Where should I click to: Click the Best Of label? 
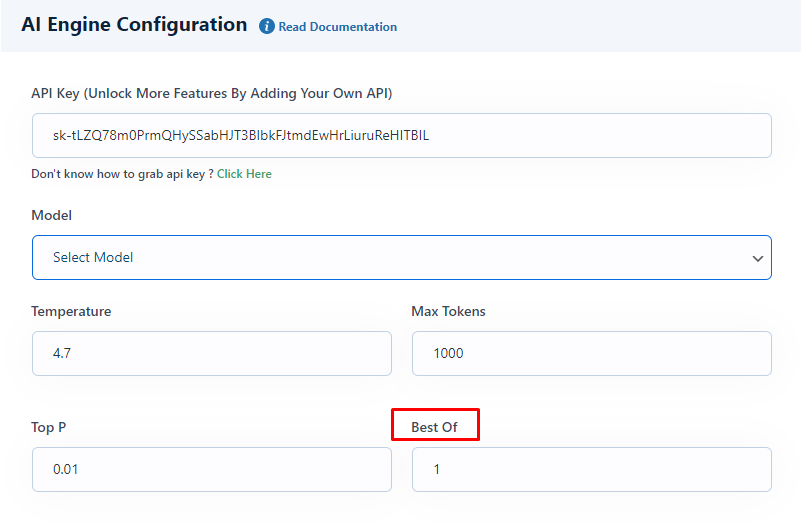[434, 427]
